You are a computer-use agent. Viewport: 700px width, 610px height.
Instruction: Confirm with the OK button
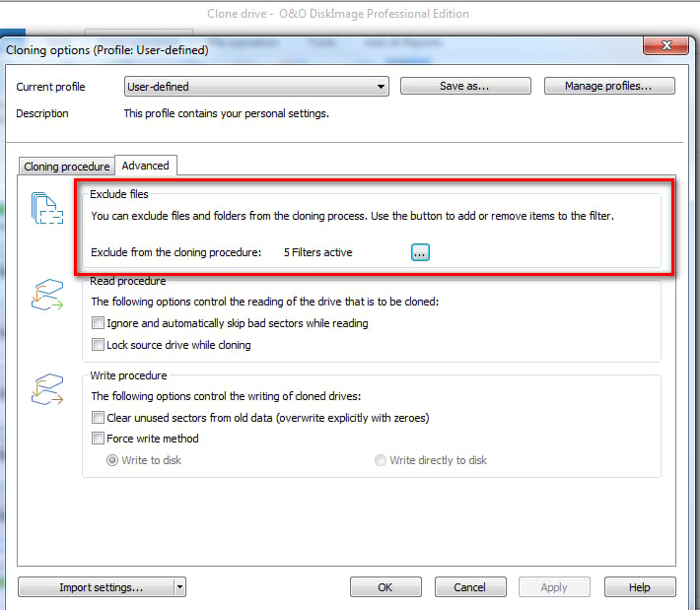(x=385, y=587)
